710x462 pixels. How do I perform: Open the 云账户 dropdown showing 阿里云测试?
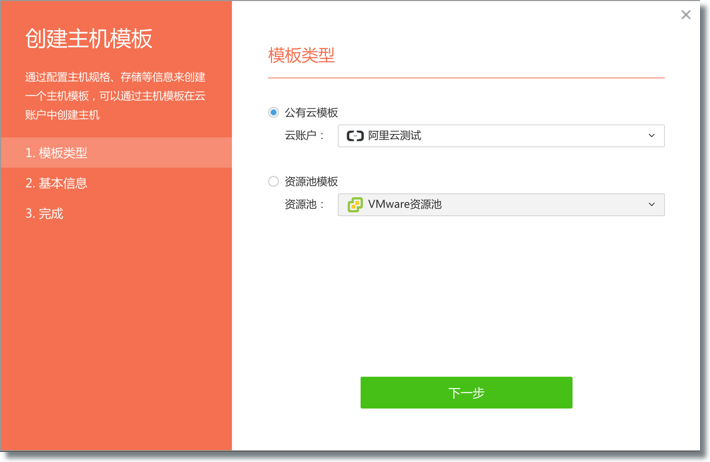click(500, 136)
